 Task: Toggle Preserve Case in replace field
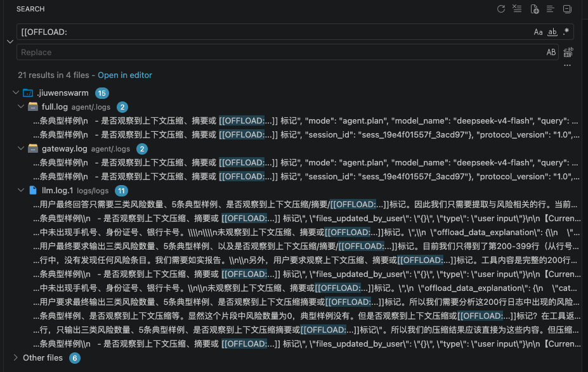coord(551,53)
